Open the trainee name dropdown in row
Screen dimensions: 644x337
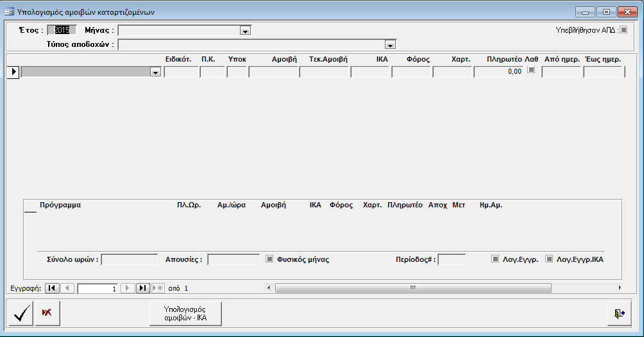click(155, 73)
